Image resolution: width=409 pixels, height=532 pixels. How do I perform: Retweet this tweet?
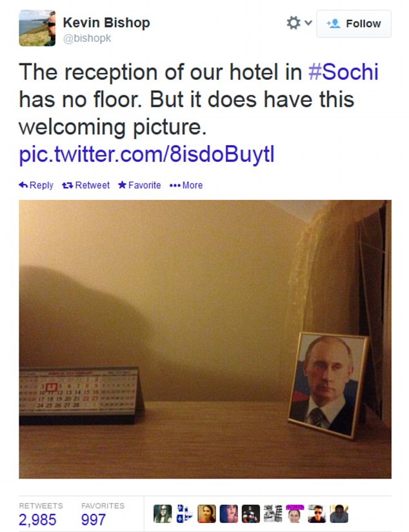click(86, 185)
